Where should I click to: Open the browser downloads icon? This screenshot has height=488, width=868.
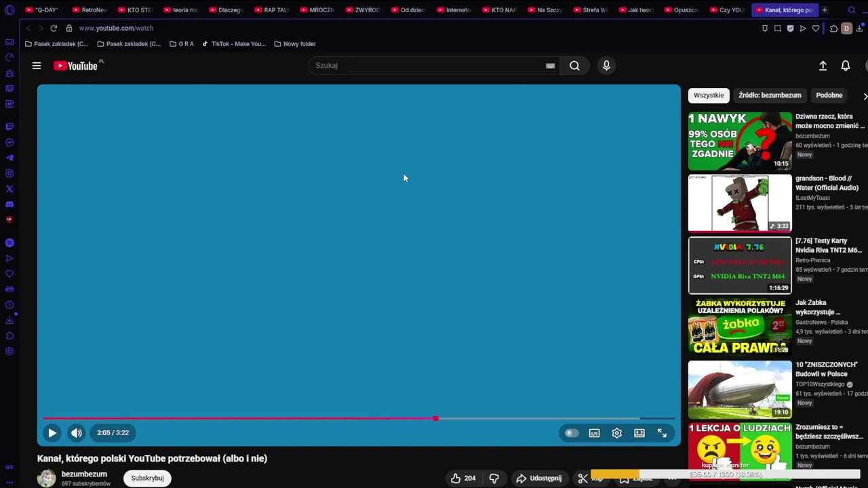point(859,28)
